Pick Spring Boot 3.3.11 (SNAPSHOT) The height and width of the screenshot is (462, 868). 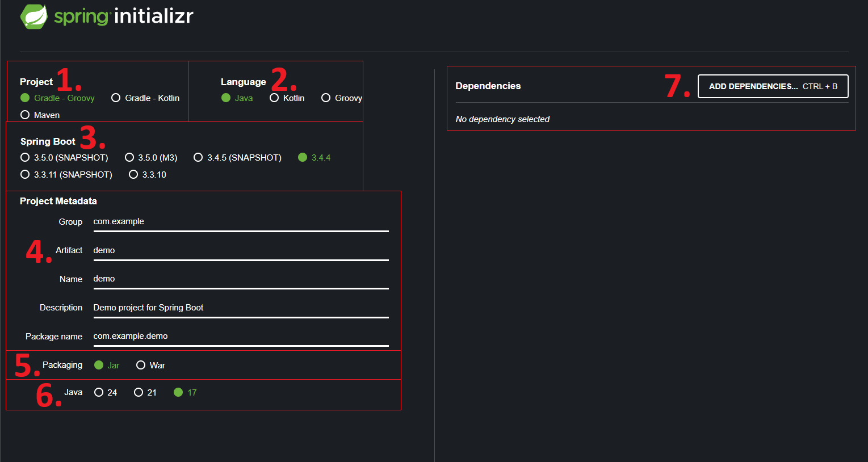pos(66,174)
